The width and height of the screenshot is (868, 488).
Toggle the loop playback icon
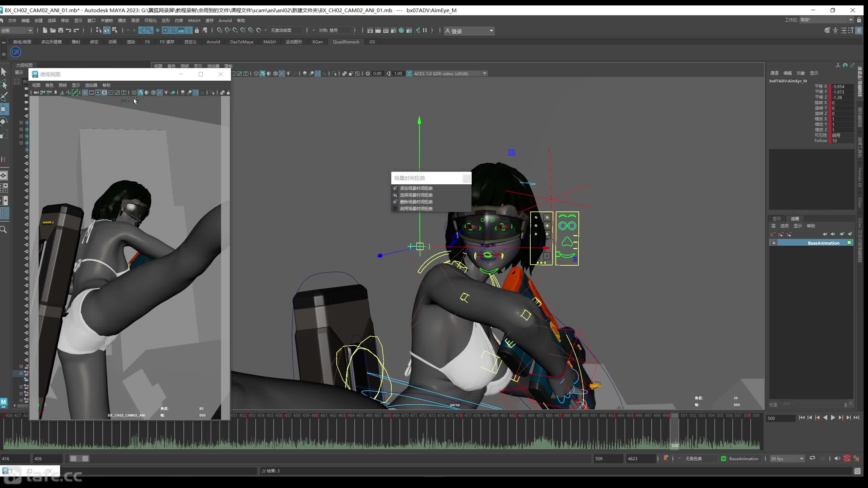tap(812, 458)
